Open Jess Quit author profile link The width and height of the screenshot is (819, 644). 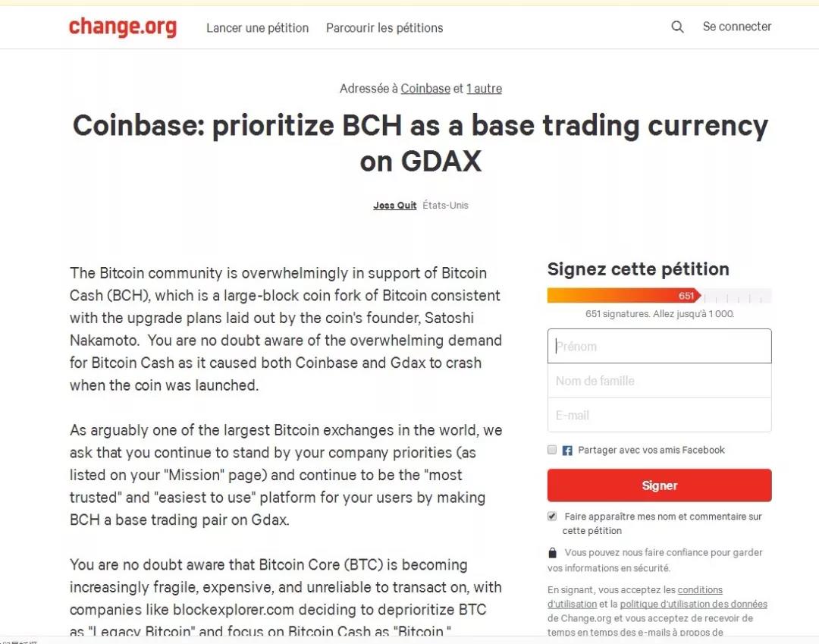pyautogui.click(x=395, y=206)
